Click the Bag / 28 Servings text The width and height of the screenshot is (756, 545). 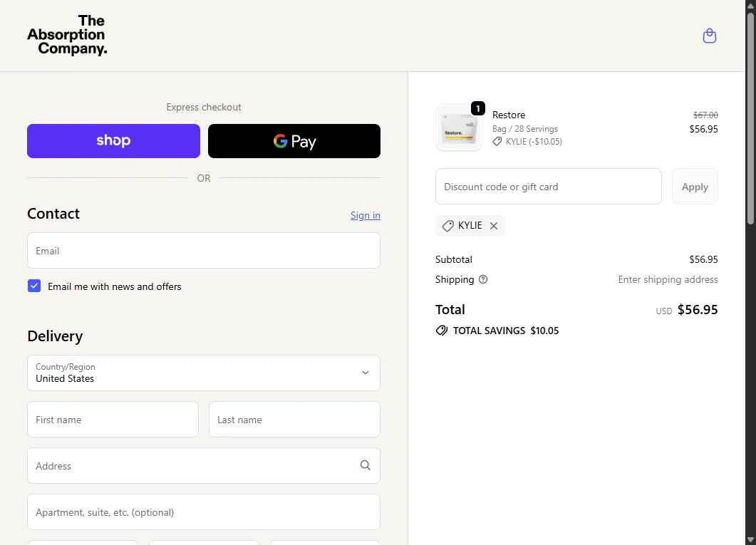524,129
